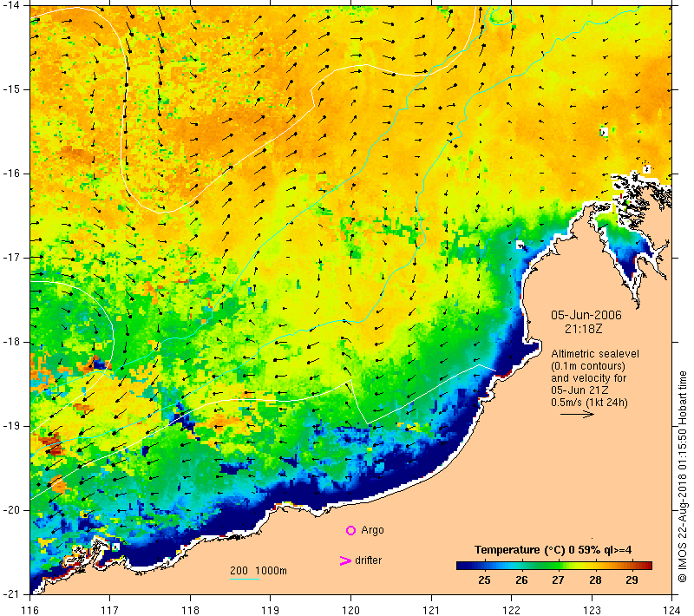Screen dimensions: 694x616
Task: Click the longitude axis label '119'
Action: tap(271, 610)
